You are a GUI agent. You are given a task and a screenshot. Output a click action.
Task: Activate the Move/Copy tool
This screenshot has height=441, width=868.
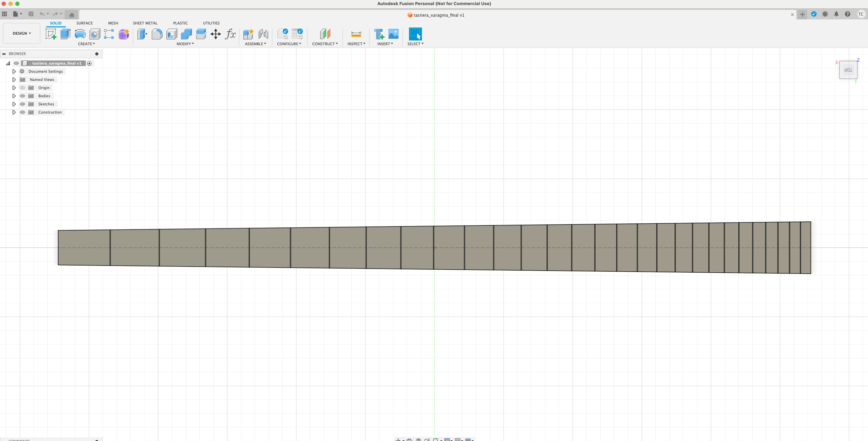click(215, 34)
